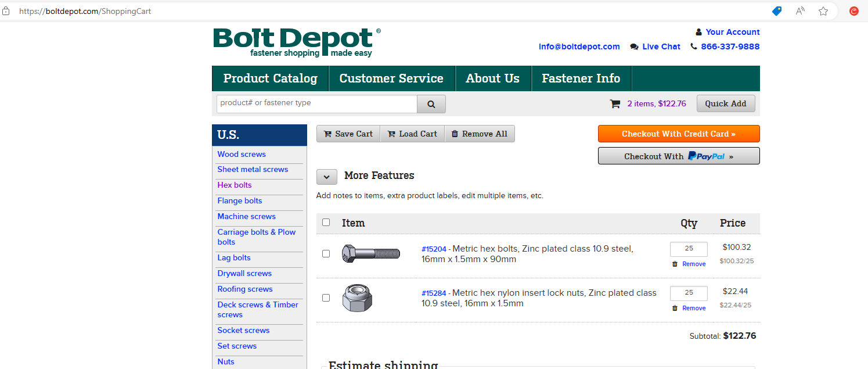The image size is (868, 369).
Task: Click browser address bar URL
Action: coord(85,11)
